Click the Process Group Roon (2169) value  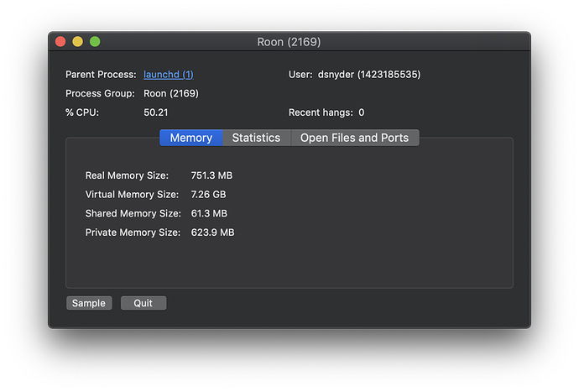coord(171,93)
